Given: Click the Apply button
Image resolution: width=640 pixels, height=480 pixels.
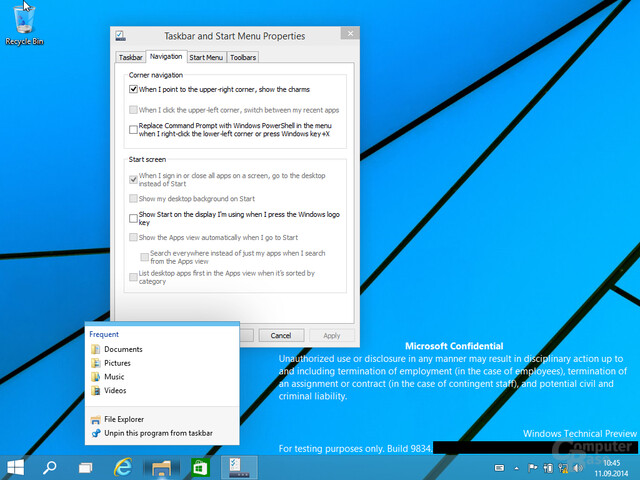Looking at the screenshot, I should [331, 336].
